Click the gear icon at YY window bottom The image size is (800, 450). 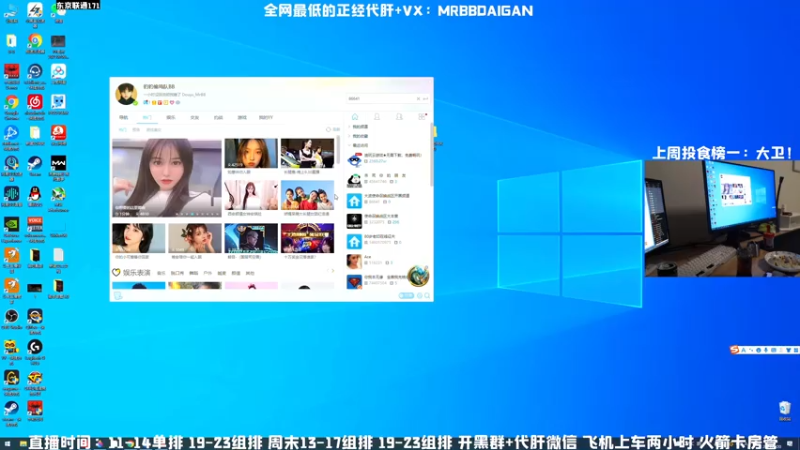420,295
